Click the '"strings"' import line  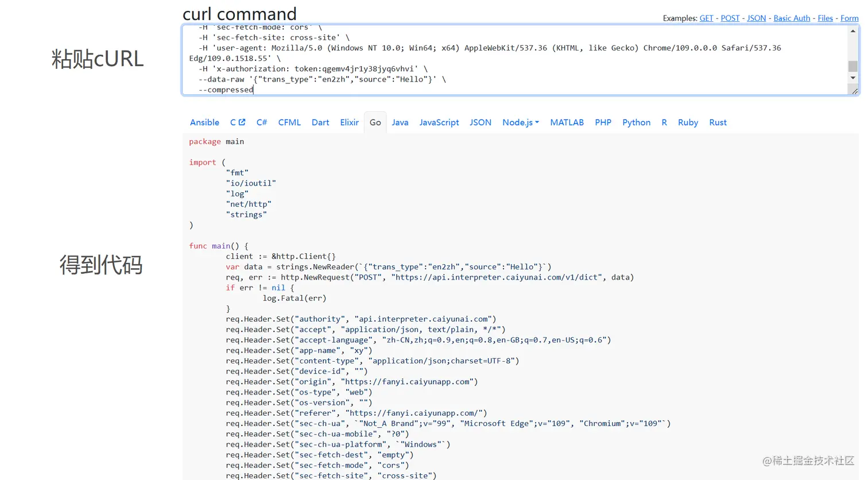[x=246, y=214]
